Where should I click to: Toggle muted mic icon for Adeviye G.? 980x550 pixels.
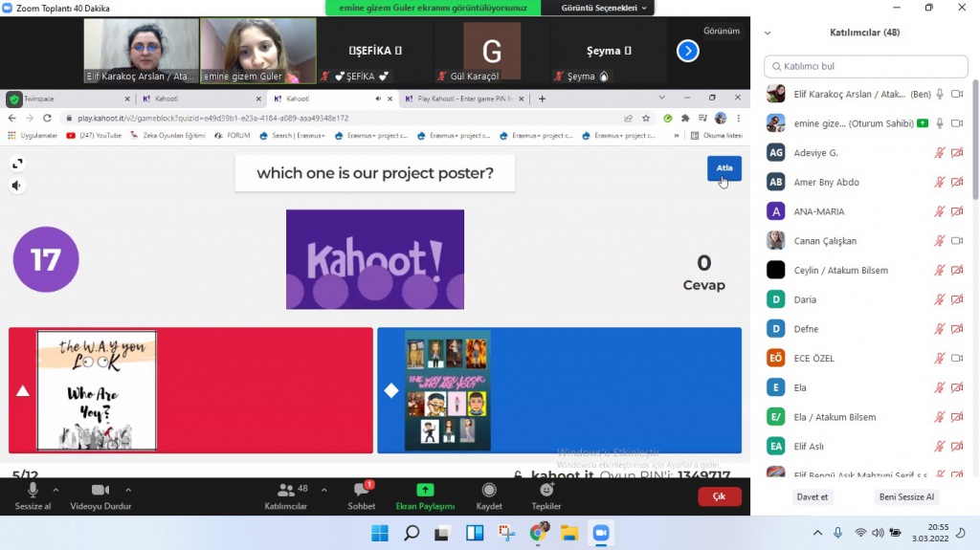[x=940, y=153]
